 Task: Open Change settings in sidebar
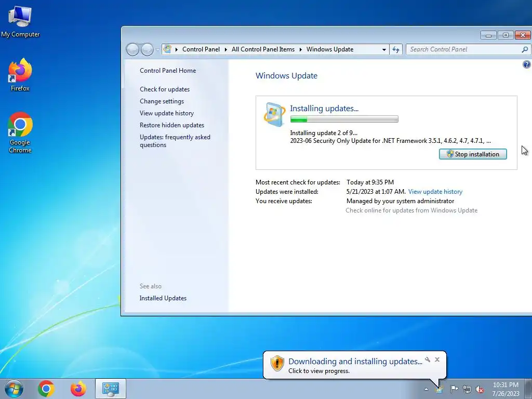pyautogui.click(x=162, y=101)
